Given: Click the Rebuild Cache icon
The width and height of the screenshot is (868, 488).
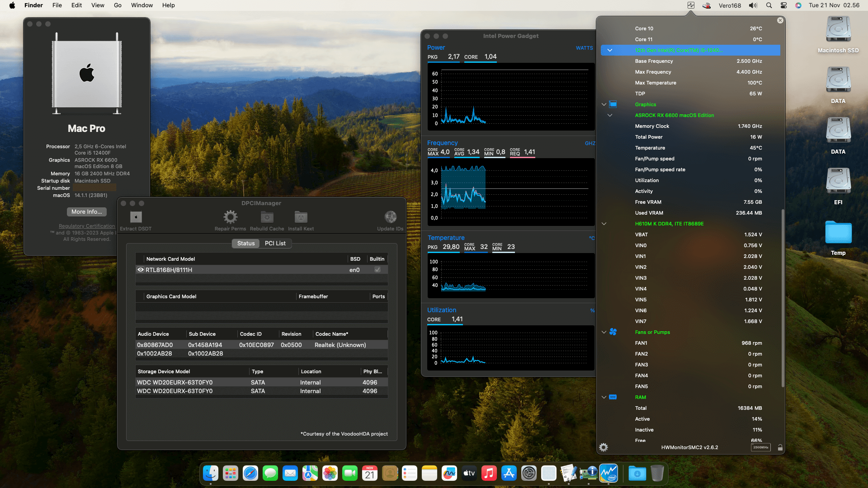Looking at the screenshot, I should tap(267, 217).
